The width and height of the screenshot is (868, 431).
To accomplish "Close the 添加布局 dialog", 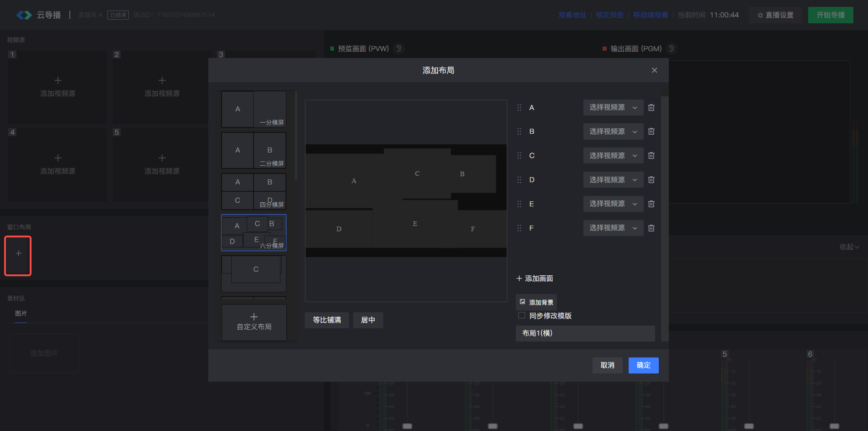I will point(654,70).
